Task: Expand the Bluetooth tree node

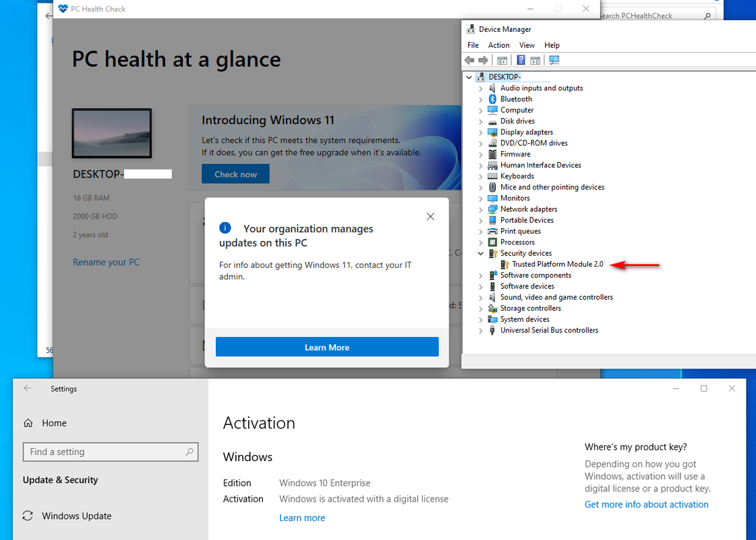Action: [x=480, y=99]
